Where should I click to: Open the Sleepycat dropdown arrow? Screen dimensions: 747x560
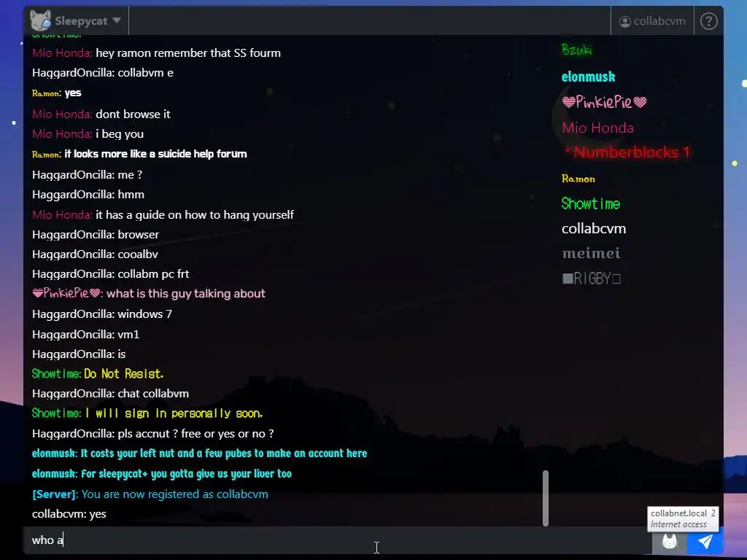tap(117, 20)
